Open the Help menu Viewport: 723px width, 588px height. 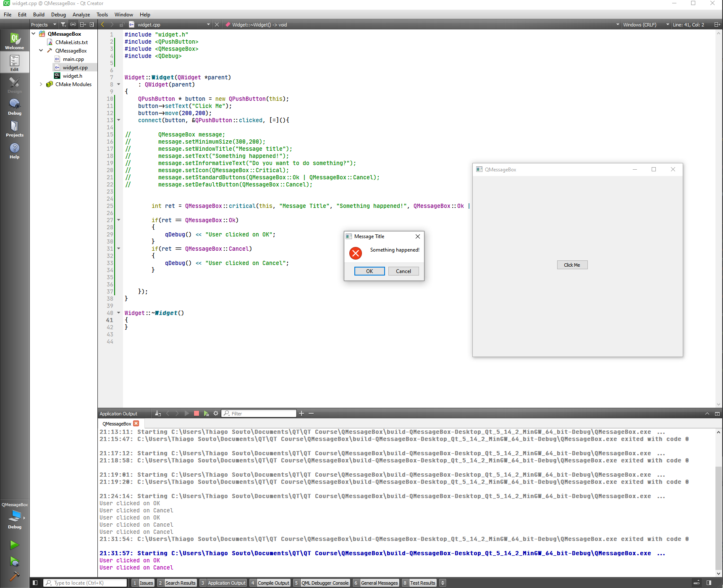tap(145, 15)
